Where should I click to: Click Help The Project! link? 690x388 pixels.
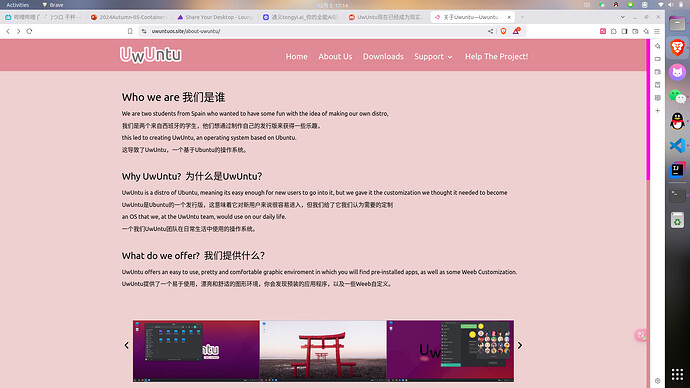click(x=496, y=56)
